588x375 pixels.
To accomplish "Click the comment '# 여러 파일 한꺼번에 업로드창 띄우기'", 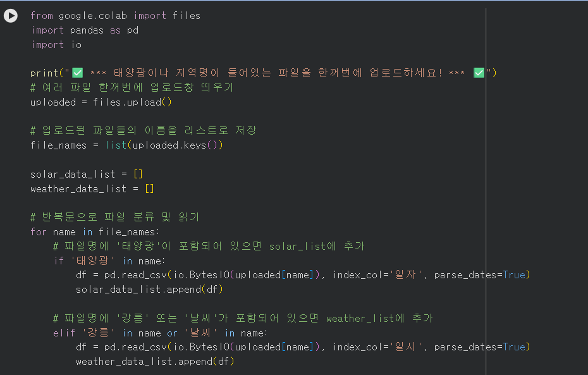I will [132, 87].
